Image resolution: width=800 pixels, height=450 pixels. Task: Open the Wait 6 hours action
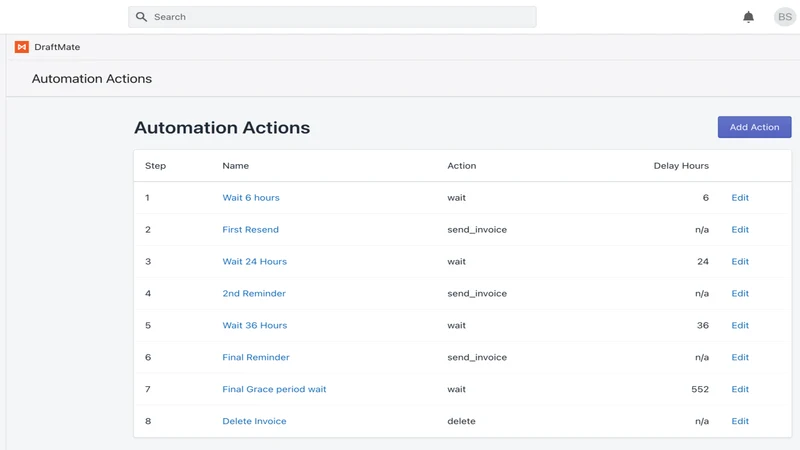(x=251, y=197)
